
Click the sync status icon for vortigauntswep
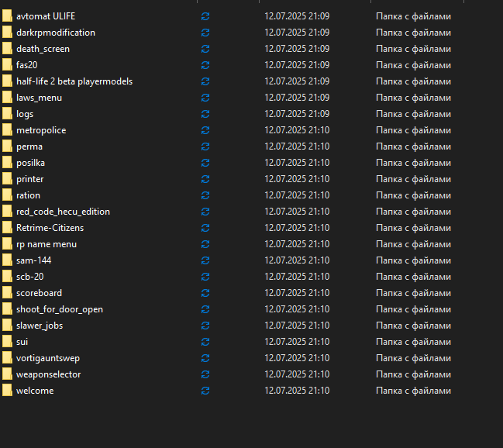pyautogui.click(x=205, y=358)
